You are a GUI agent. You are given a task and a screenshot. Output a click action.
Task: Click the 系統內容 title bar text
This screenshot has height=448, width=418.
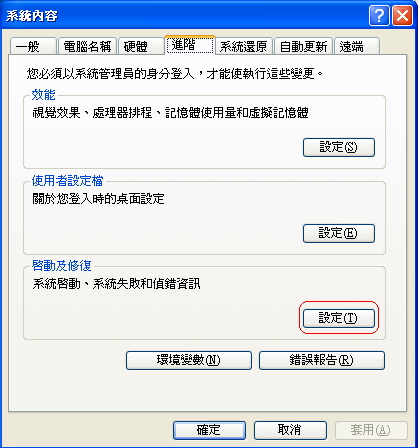click(32, 16)
